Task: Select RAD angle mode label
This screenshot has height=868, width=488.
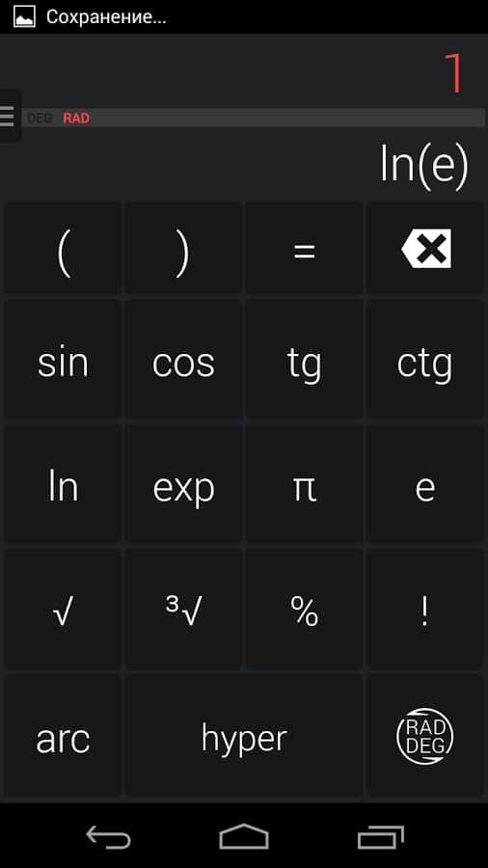Action: click(76, 118)
